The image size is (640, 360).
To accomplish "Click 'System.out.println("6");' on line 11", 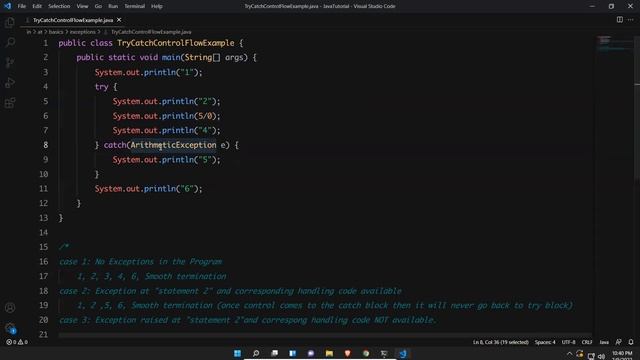I will 149,189.
